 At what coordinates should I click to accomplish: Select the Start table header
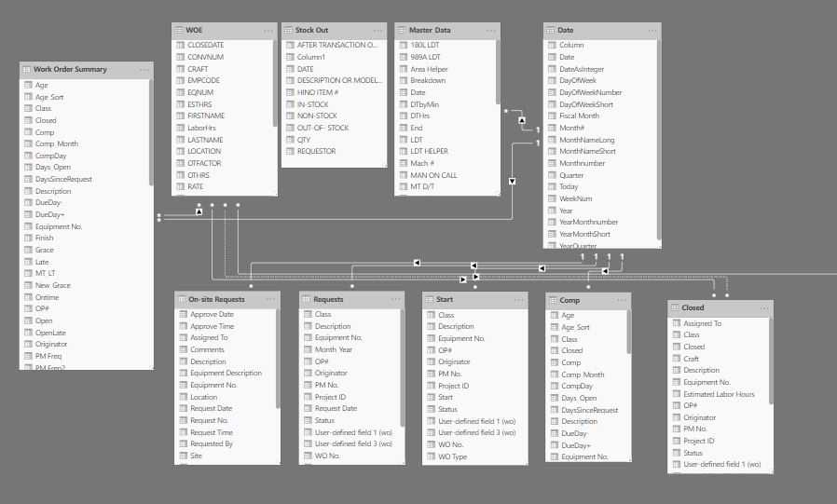[475, 300]
